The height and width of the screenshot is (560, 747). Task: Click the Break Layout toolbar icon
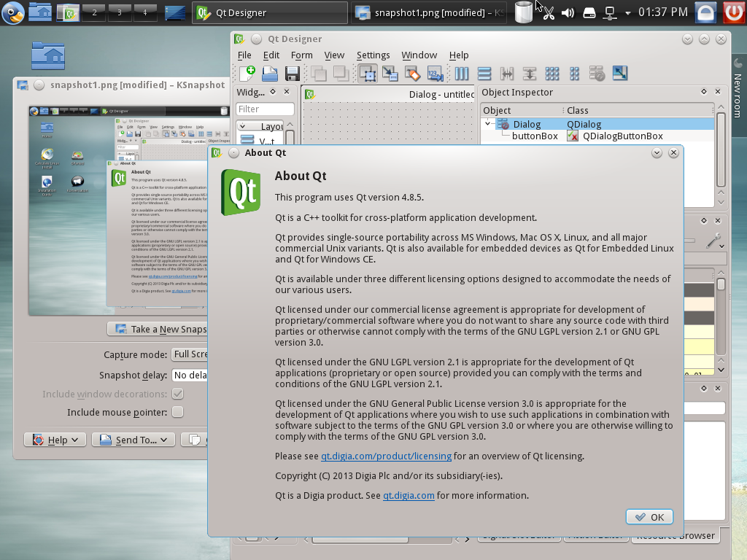[x=597, y=74]
